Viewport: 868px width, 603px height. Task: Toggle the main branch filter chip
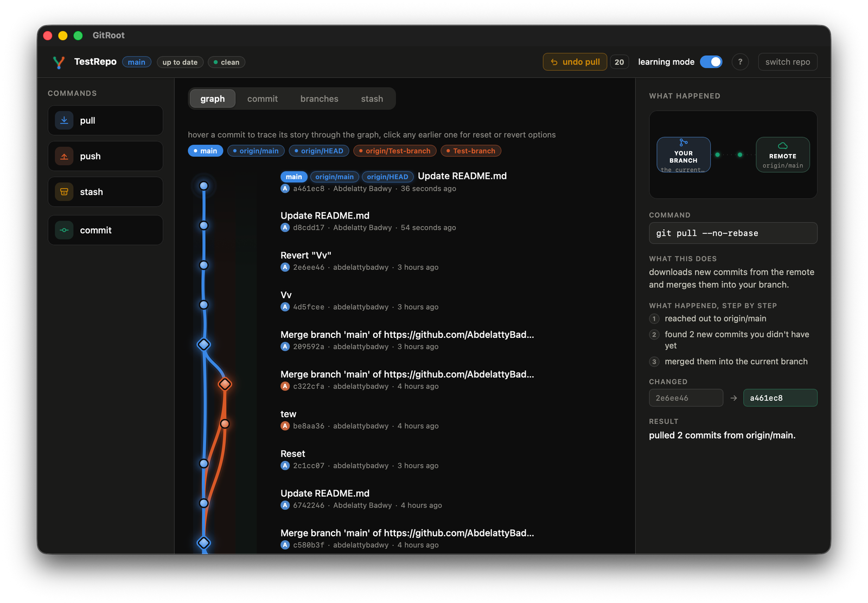click(206, 151)
